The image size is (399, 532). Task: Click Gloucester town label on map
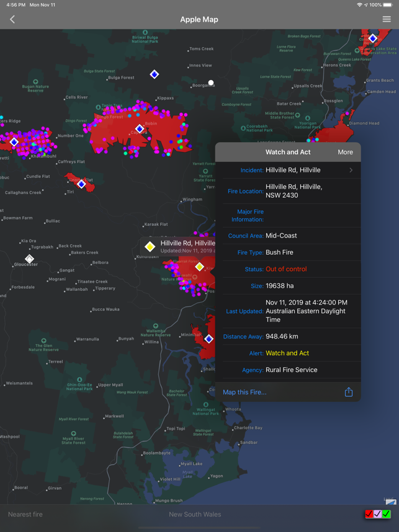26,264
